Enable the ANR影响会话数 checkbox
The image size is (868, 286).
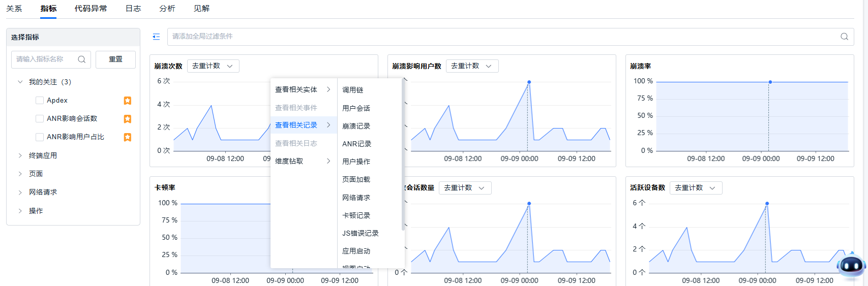(40, 119)
